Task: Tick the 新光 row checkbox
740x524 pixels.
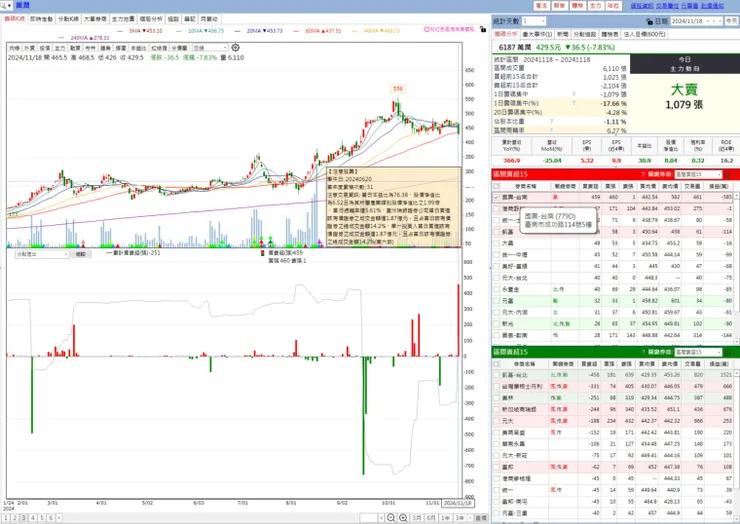Action: [496, 324]
